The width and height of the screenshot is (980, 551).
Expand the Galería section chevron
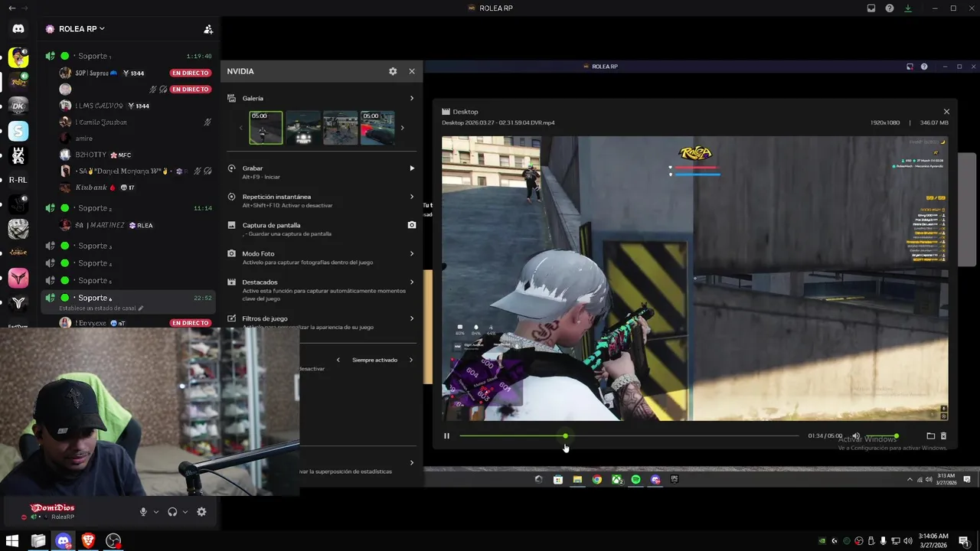[x=412, y=98]
